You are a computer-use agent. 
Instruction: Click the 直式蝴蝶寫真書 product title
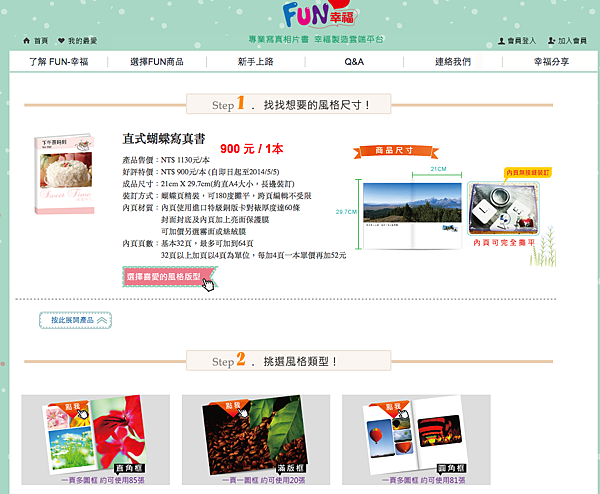coord(164,139)
